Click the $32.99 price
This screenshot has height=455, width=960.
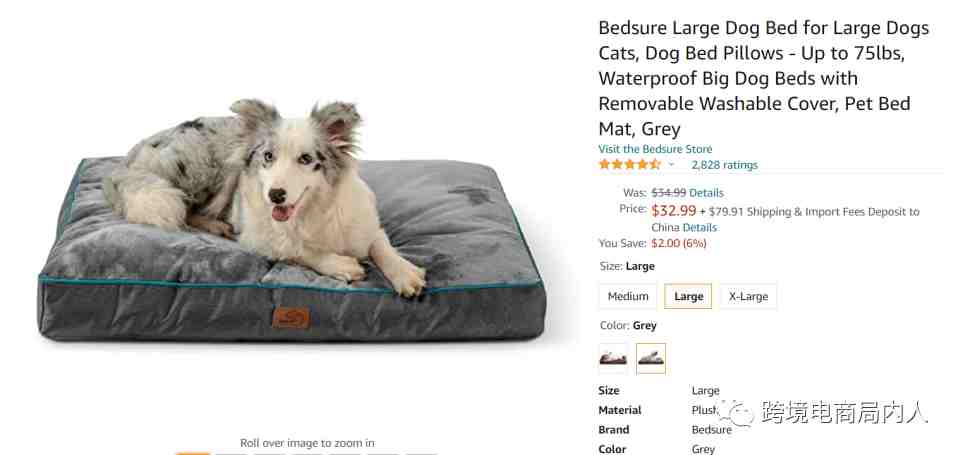click(673, 211)
